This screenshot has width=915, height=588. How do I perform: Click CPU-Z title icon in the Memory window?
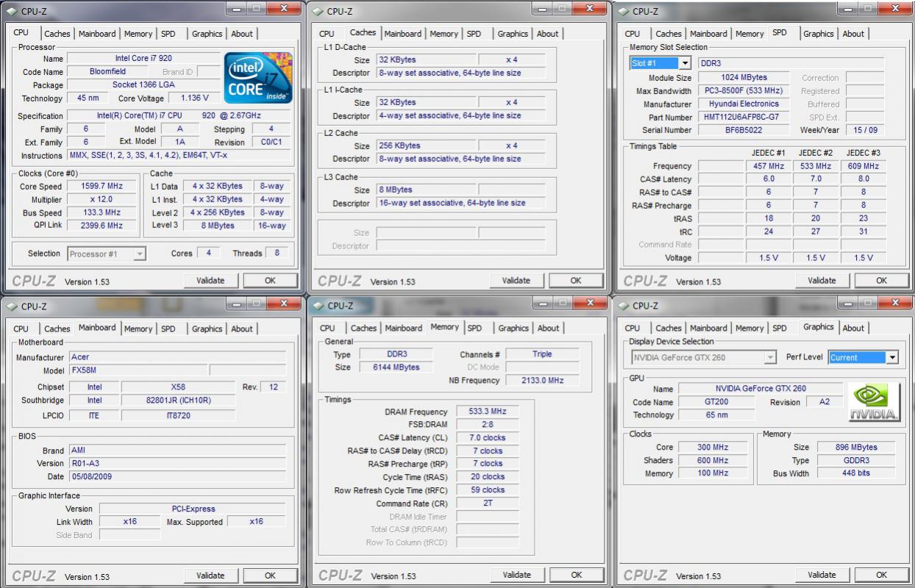(319, 306)
